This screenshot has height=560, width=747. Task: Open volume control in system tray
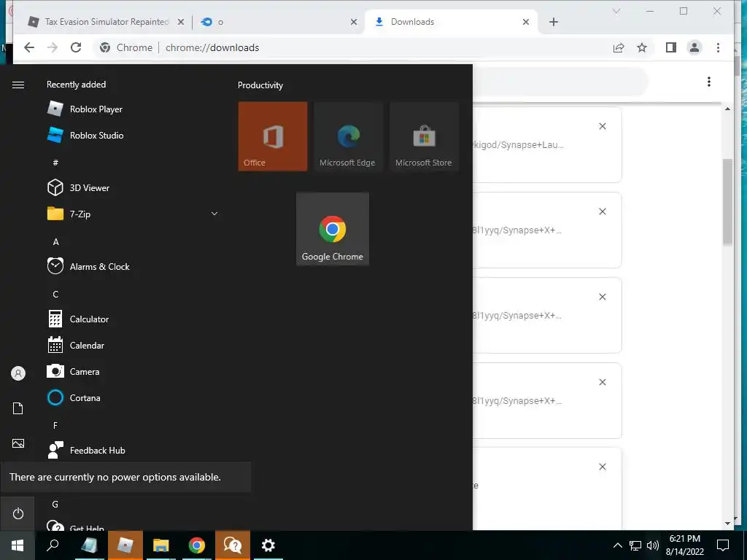click(x=653, y=545)
